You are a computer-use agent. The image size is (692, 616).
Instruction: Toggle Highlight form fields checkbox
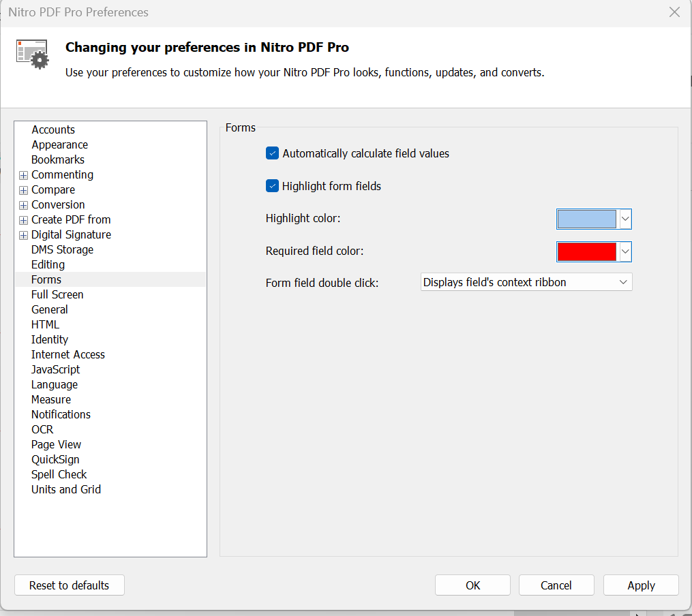[x=272, y=186]
